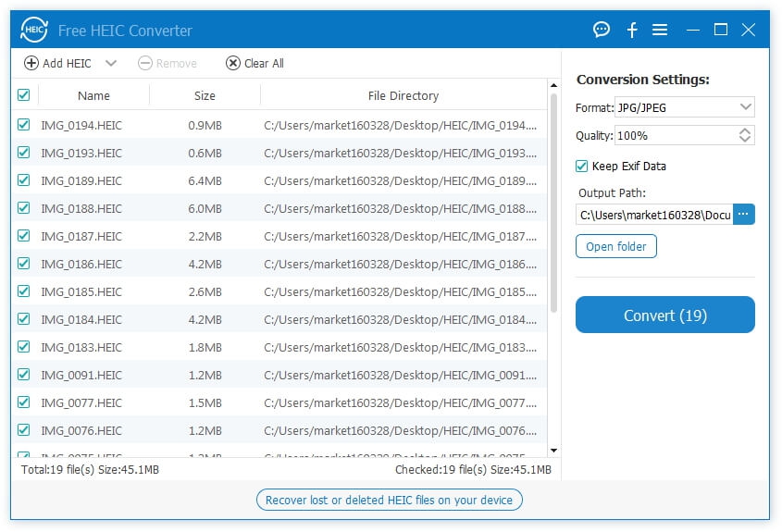Click the Convert (19) button
The height and width of the screenshot is (532, 782).
pyautogui.click(x=664, y=315)
